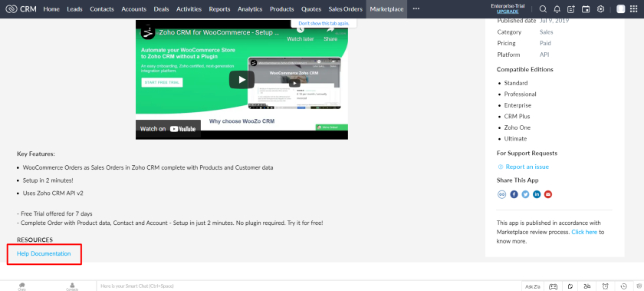Open the Products module
Screen dimensions: 644x291
282,9
